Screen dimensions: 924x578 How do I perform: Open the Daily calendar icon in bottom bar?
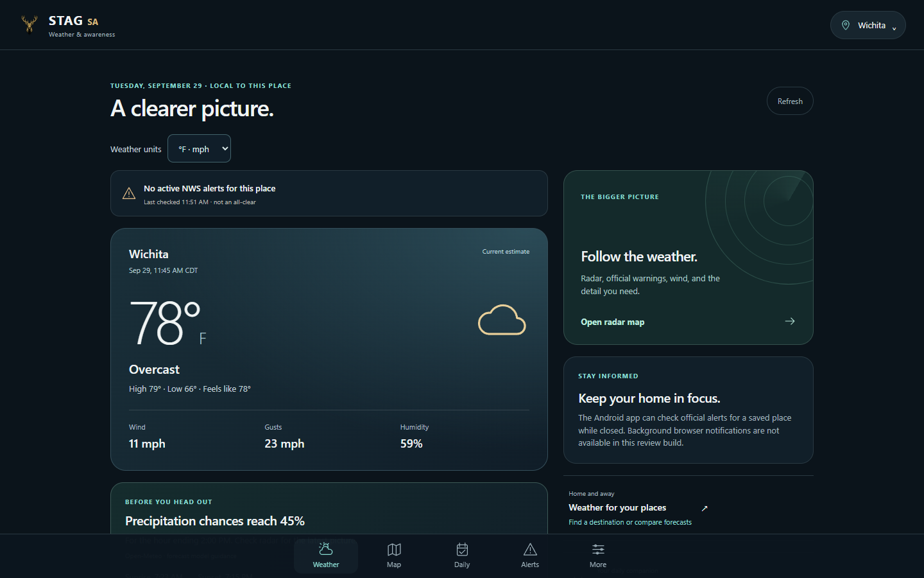tap(462, 549)
